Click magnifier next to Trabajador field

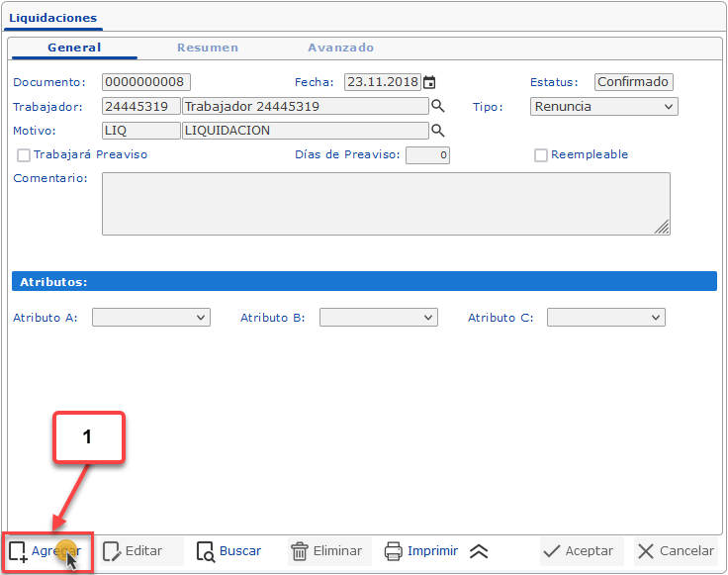pyautogui.click(x=438, y=107)
